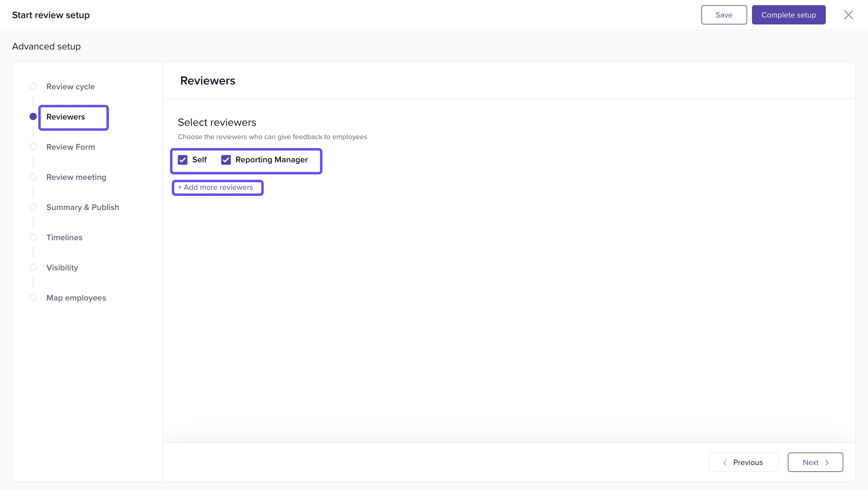
Task: Select the Review meeting section
Action: point(76,177)
